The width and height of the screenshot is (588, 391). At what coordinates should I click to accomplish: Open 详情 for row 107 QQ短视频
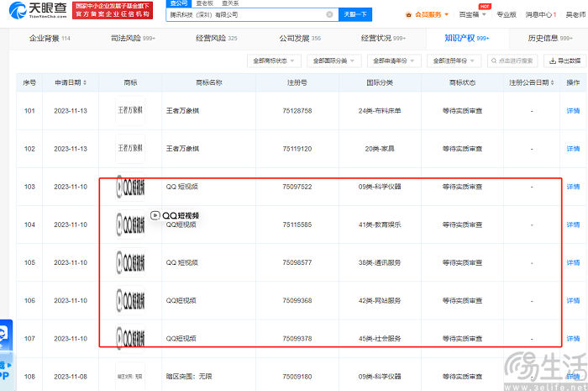click(x=573, y=339)
